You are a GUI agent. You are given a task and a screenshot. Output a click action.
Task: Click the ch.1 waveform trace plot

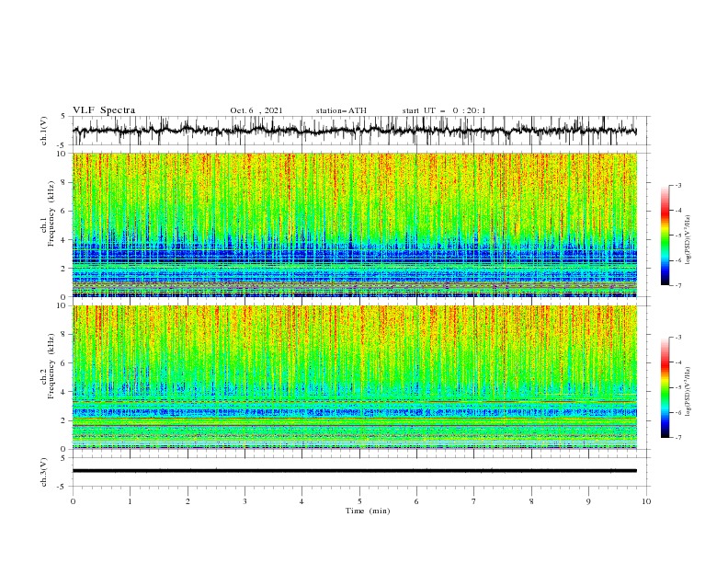pyautogui.click(x=355, y=131)
